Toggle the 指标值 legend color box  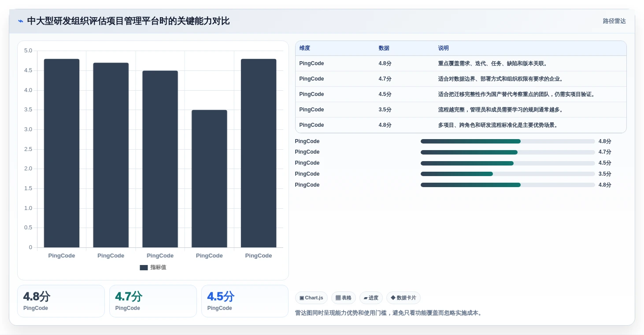pos(144,268)
